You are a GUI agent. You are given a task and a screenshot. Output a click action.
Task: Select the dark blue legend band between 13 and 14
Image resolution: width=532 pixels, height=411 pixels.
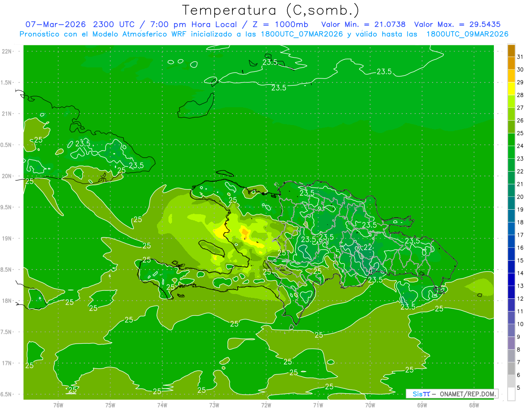pyautogui.click(x=511, y=280)
